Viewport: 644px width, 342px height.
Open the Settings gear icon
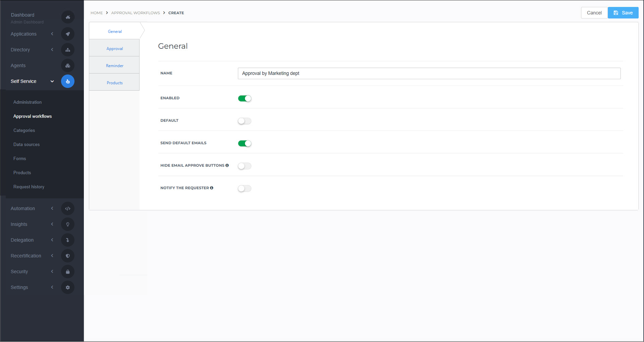(x=68, y=287)
